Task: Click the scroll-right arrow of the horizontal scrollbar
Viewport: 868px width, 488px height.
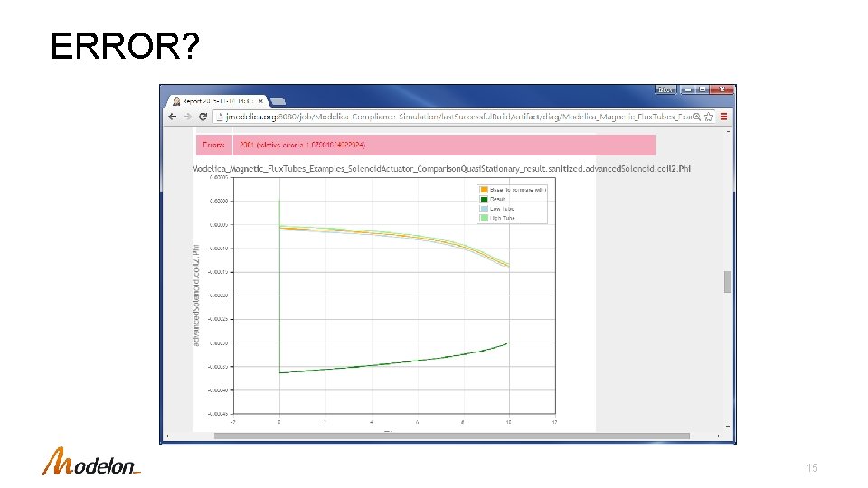Action: [719, 436]
